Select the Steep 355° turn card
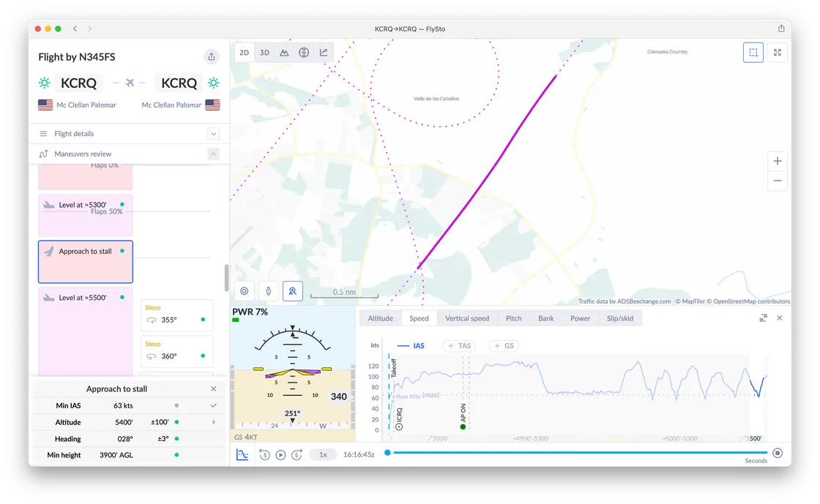Image resolution: width=820 pixels, height=504 pixels. click(177, 315)
